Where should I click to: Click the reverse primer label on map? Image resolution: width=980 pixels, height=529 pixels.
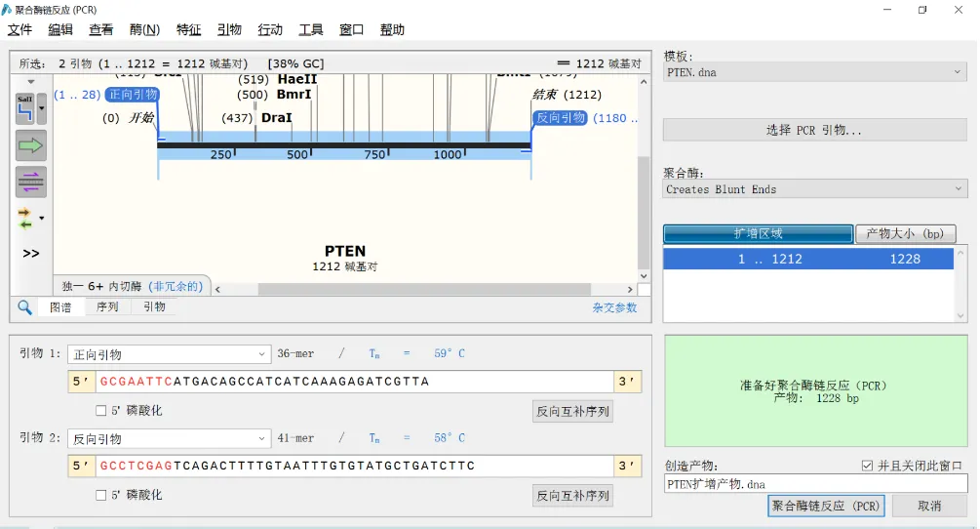tap(561, 118)
